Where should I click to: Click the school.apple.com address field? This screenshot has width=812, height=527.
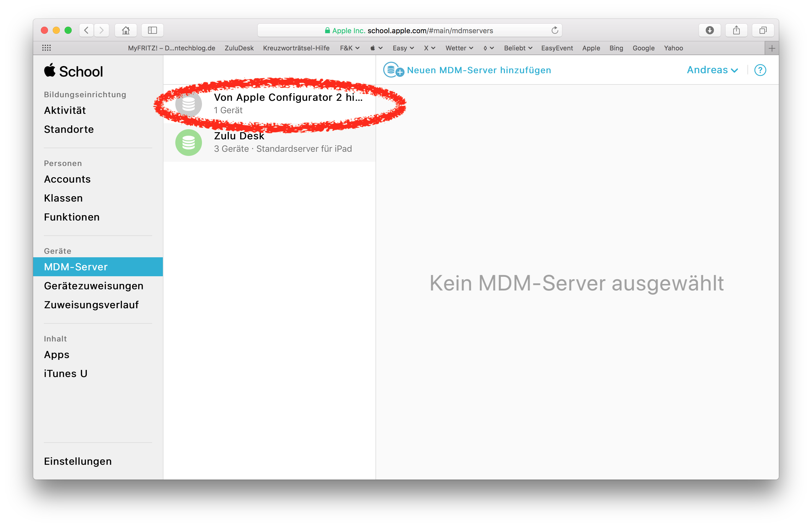point(410,31)
